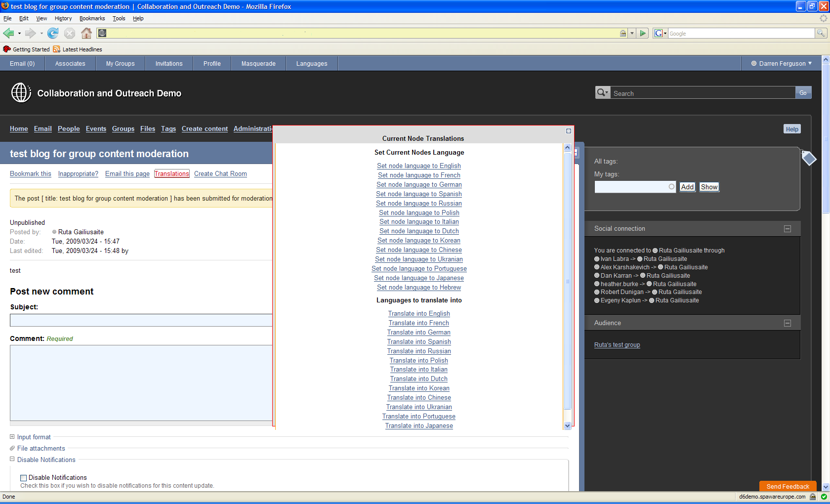Image resolution: width=830 pixels, height=504 pixels.
Task: Go to the Firefox home page icon
Action: [x=86, y=33]
